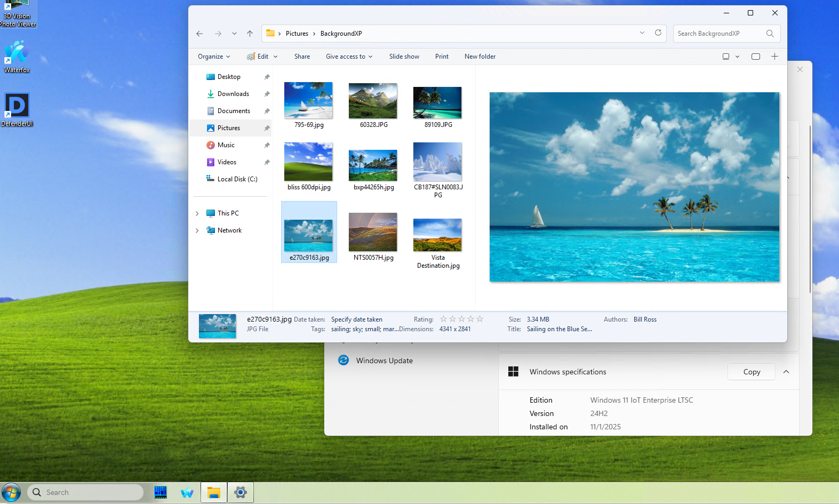Set rating to one star
This screenshot has width=839, height=504.
pyautogui.click(x=443, y=319)
